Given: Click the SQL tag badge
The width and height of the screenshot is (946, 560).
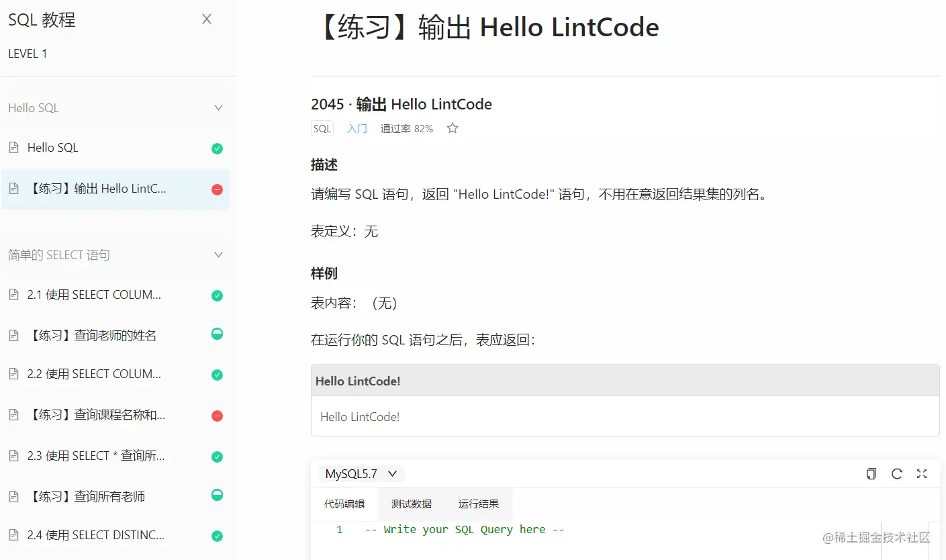Looking at the screenshot, I should point(322,128).
